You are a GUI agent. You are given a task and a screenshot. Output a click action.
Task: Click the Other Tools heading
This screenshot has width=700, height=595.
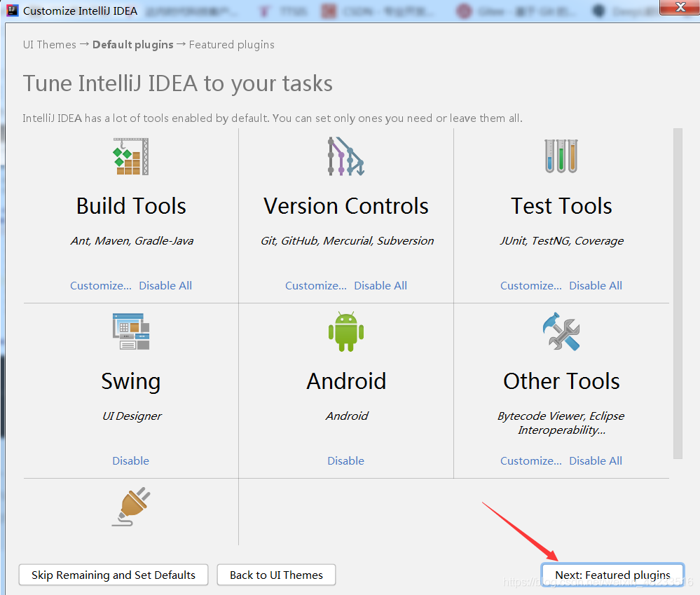click(561, 381)
